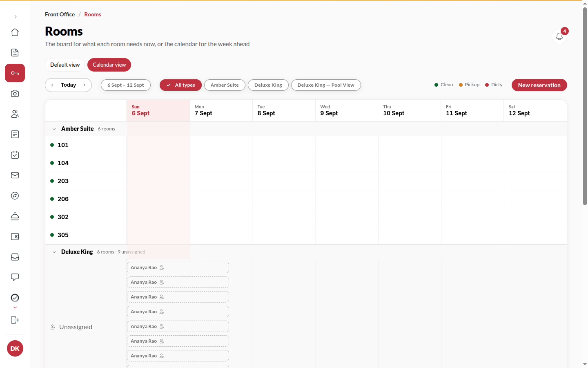Screen dimensions: 588x368
Task: Open the text list icon in sidebar
Action: (x=15, y=135)
